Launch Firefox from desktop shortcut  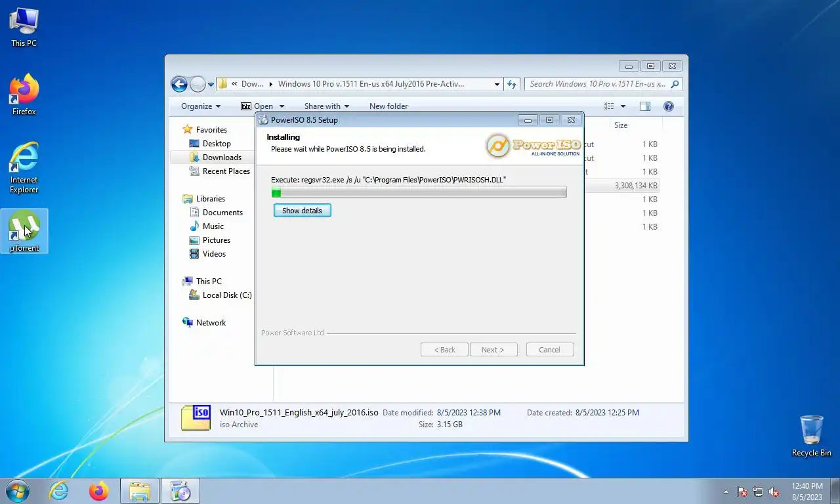[24, 95]
